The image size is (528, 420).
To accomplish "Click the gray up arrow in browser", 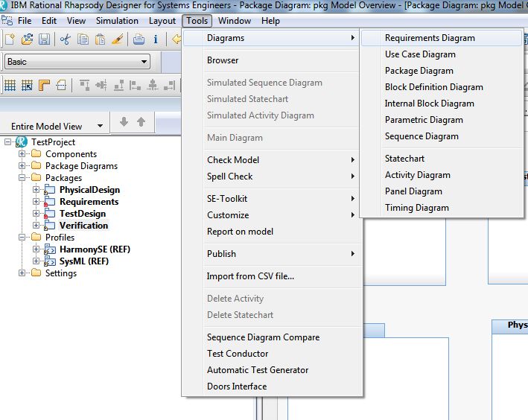I will (x=141, y=121).
